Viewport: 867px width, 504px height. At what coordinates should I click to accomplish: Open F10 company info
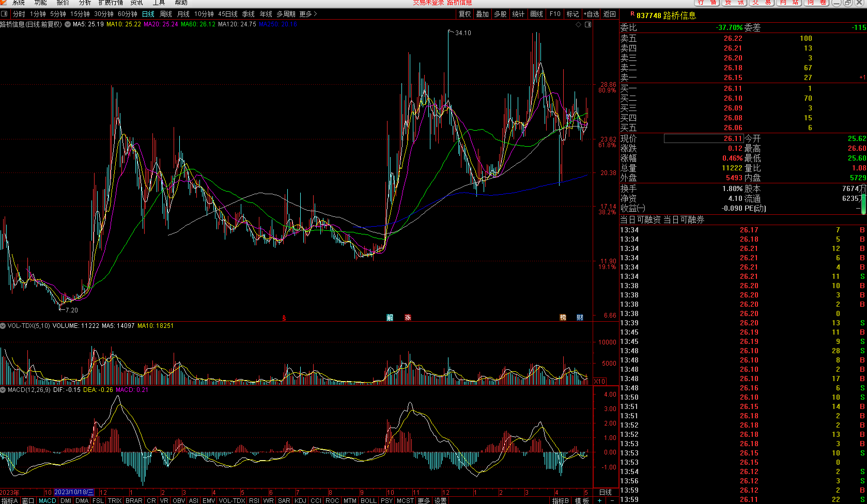click(555, 14)
